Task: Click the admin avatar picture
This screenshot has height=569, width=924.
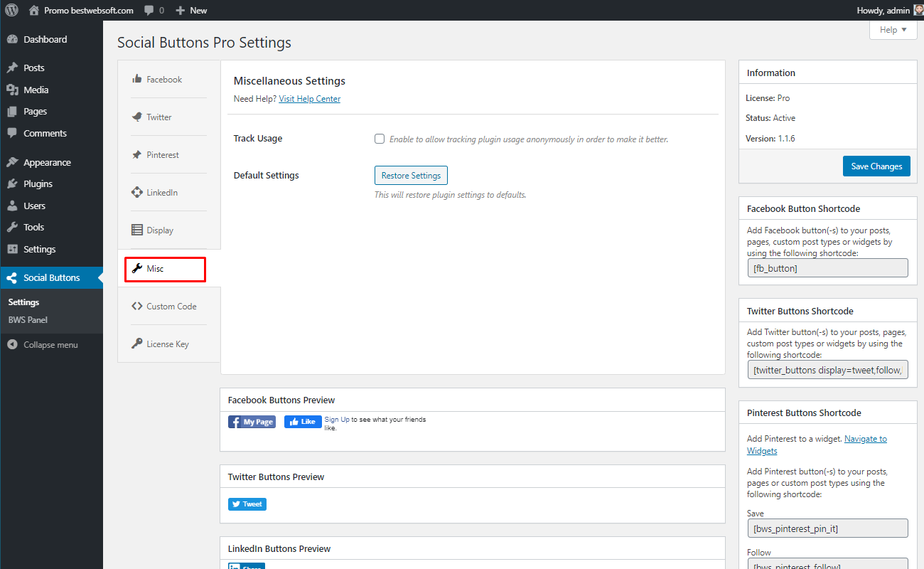Action: pos(918,10)
